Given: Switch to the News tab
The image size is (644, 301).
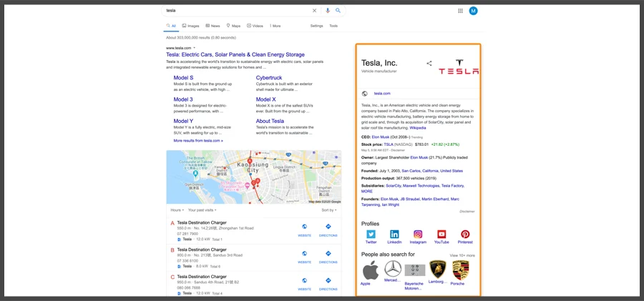Looking at the screenshot, I should click(213, 26).
